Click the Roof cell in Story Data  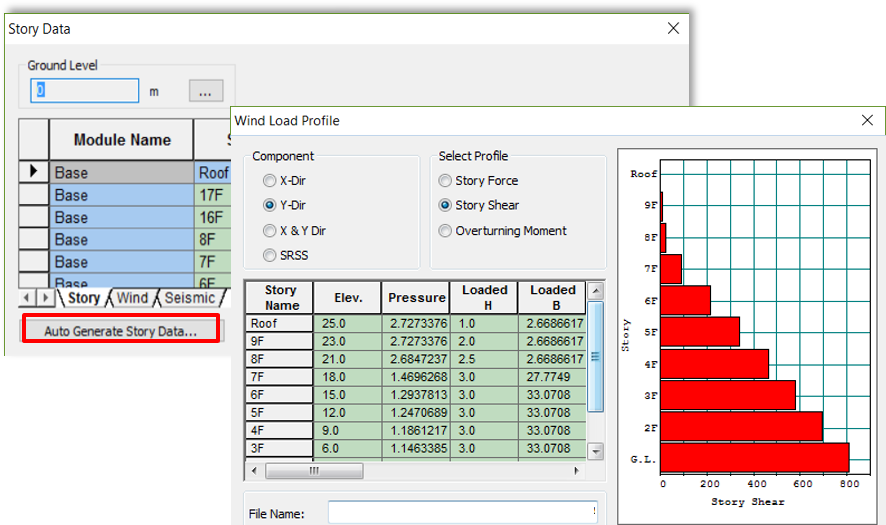pyautogui.click(x=213, y=172)
